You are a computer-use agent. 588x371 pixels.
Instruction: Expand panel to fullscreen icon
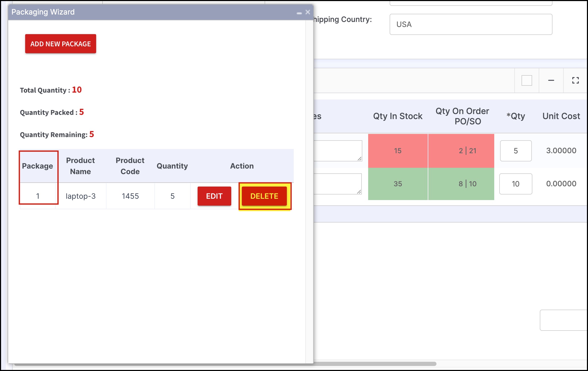coord(575,80)
